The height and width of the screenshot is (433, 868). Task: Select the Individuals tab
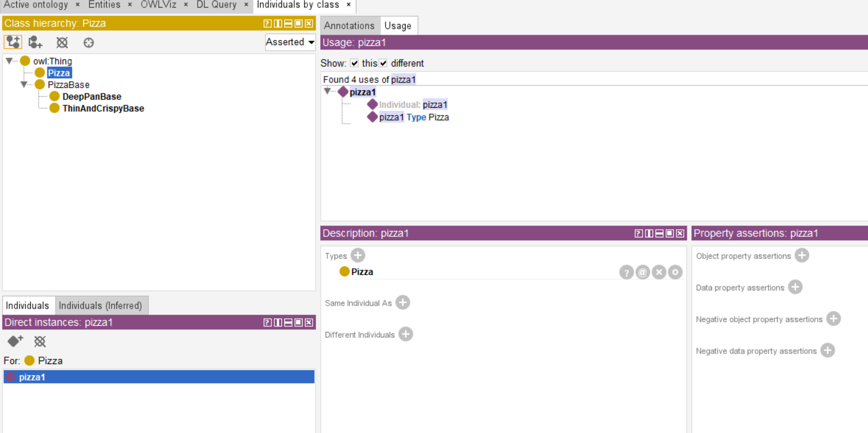tap(27, 305)
